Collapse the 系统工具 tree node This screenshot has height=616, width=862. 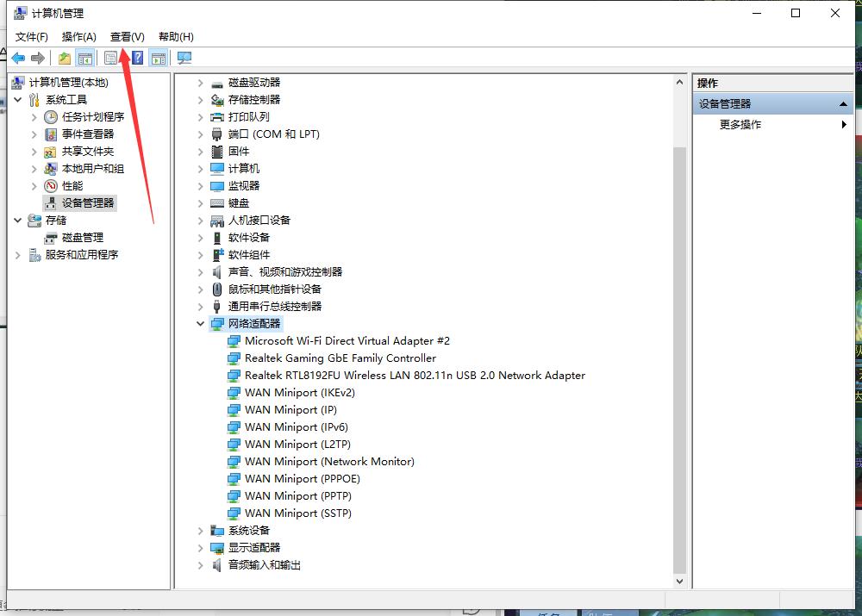(17, 99)
